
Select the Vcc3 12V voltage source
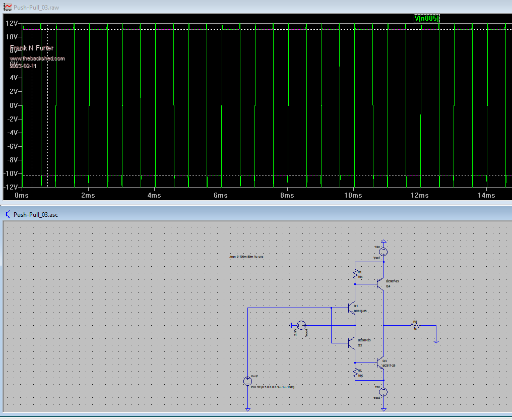(x=383, y=391)
